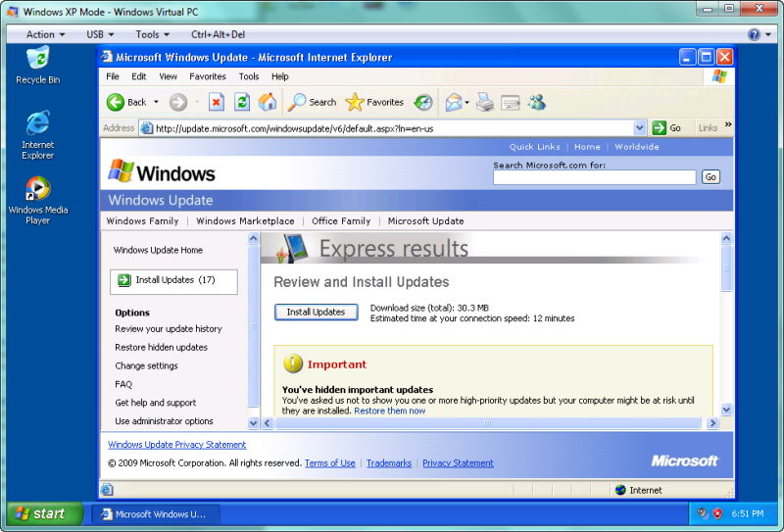The width and height of the screenshot is (784, 532).
Task: Open Windows Update Privacy Statement link
Action: (x=177, y=445)
